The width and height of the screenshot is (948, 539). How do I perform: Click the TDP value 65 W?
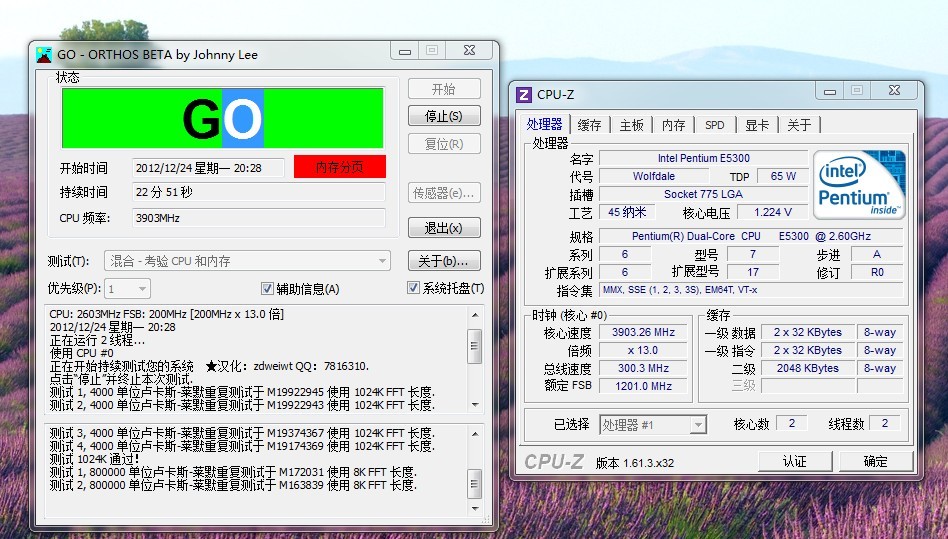click(x=783, y=176)
